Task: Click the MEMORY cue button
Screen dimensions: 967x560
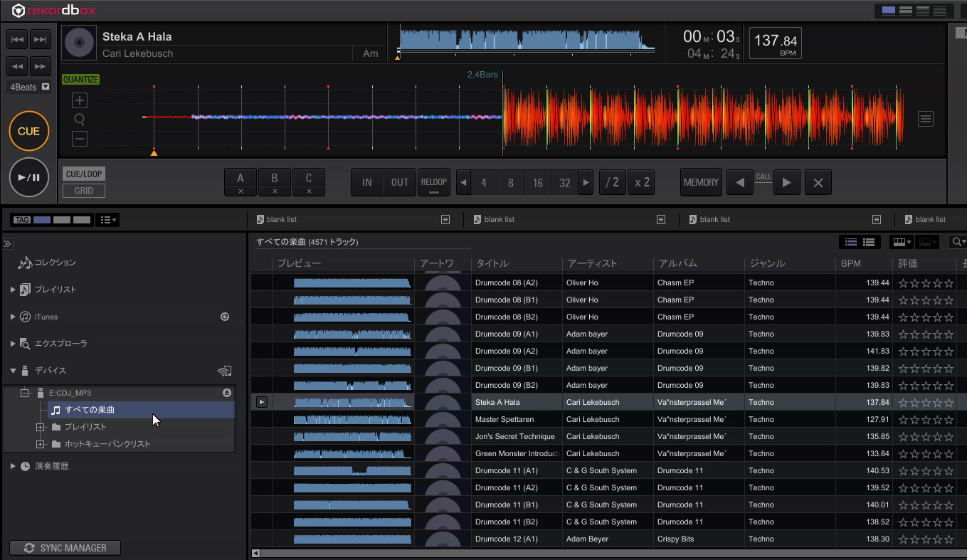Action: click(x=701, y=182)
